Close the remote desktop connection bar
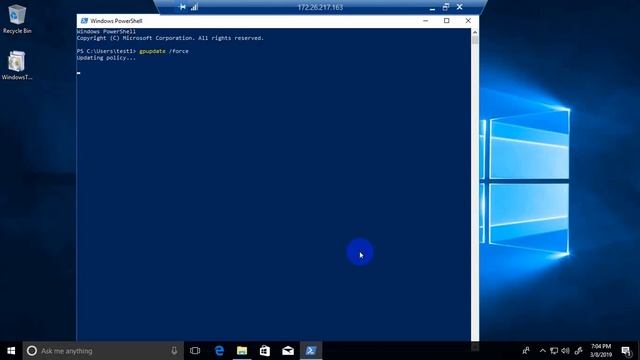The width and height of the screenshot is (640, 360). (460, 7)
